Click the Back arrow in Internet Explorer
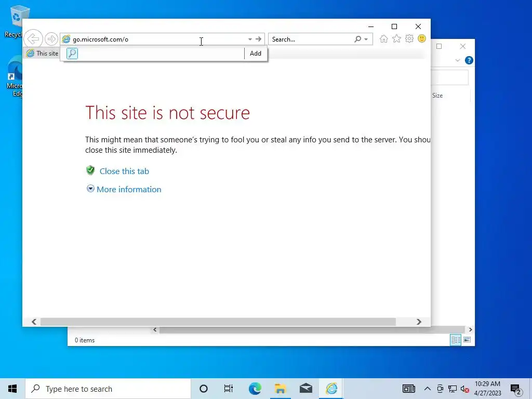The width and height of the screenshot is (532, 399). point(33,39)
